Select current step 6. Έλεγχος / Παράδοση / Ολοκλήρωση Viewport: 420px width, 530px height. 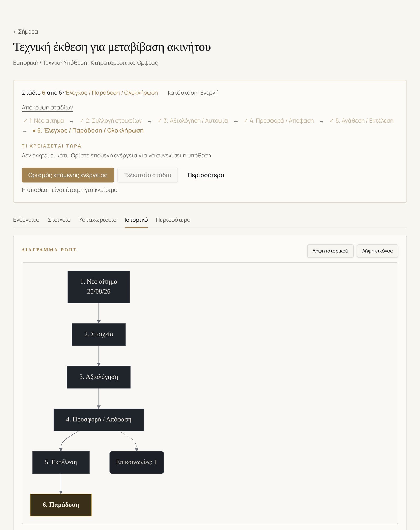[x=88, y=130]
